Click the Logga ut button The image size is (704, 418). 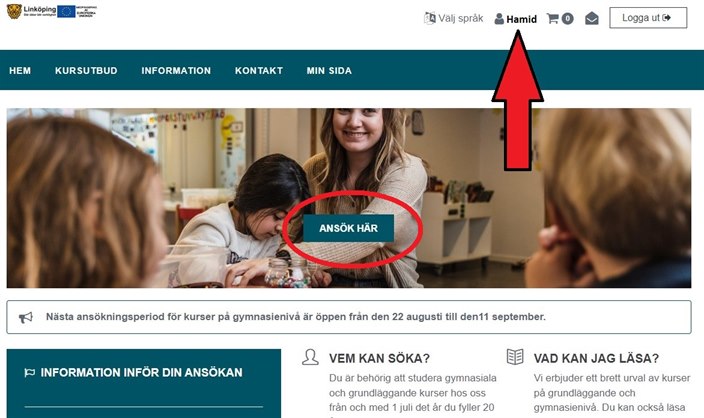coord(648,18)
